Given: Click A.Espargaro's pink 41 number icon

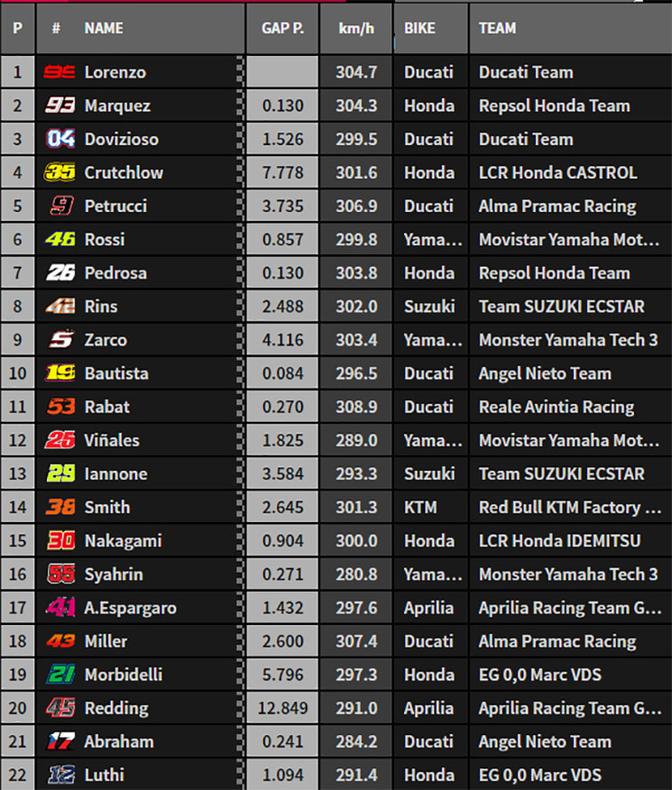Looking at the screenshot, I should pos(60,607).
